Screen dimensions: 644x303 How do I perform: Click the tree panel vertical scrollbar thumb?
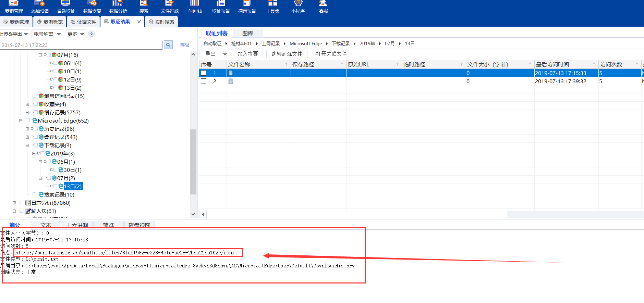(x=193, y=162)
